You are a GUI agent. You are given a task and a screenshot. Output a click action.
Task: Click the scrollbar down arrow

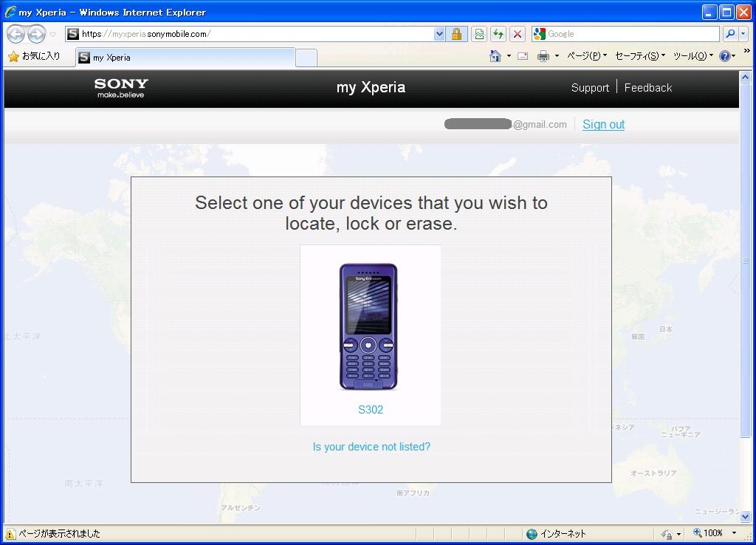click(x=745, y=516)
